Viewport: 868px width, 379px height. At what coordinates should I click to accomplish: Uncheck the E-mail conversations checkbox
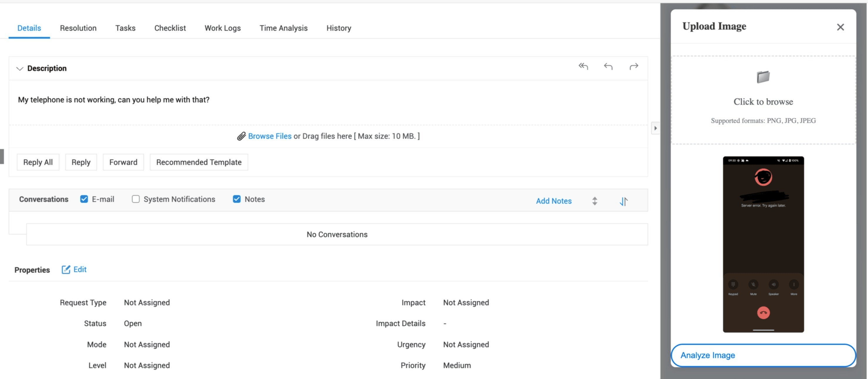(x=84, y=199)
